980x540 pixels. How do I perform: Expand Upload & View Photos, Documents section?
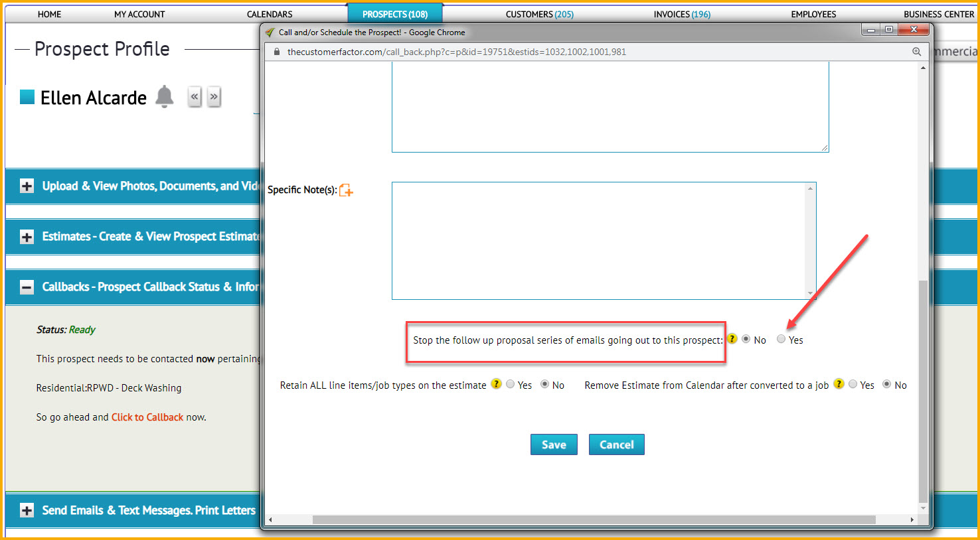[x=27, y=186]
